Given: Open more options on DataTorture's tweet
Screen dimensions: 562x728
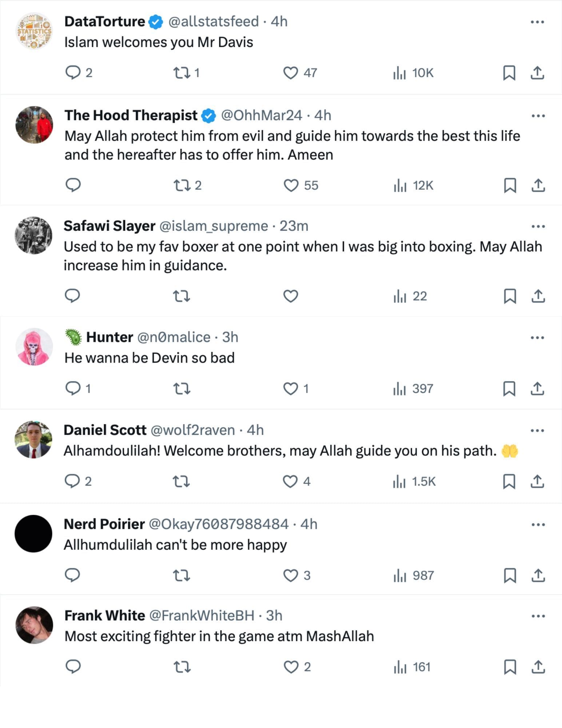Looking at the screenshot, I should point(538,22).
